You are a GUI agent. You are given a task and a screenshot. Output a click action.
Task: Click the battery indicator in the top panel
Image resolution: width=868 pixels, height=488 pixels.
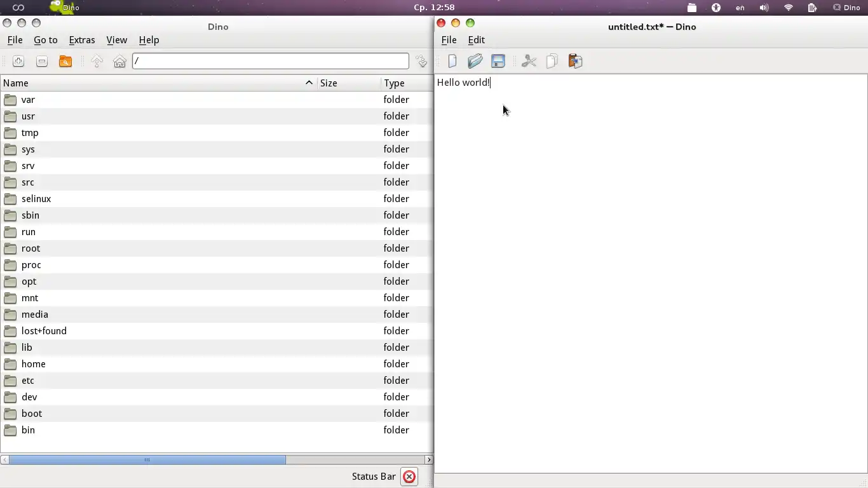pos(812,8)
